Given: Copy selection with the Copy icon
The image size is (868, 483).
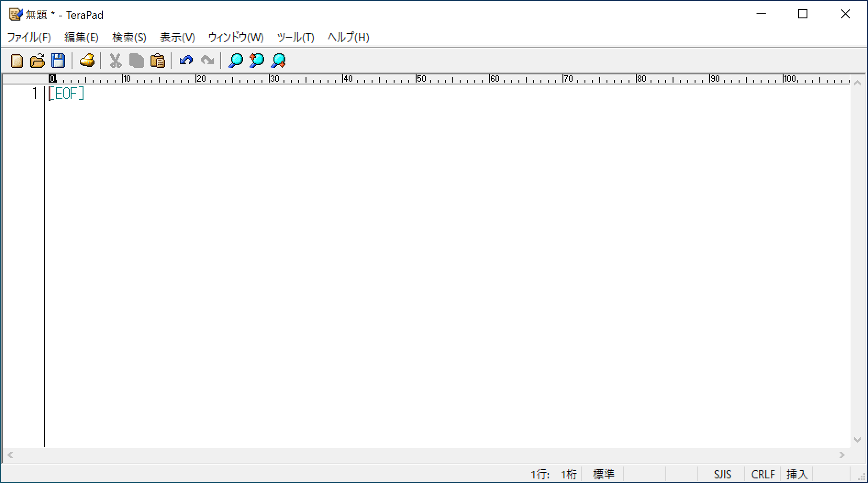Looking at the screenshot, I should (x=136, y=61).
